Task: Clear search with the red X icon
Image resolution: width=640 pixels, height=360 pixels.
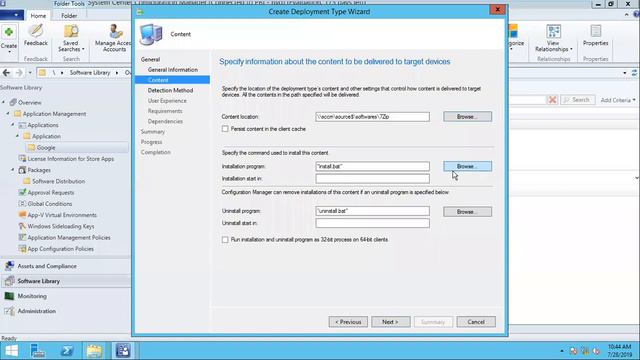Action: (552, 100)
